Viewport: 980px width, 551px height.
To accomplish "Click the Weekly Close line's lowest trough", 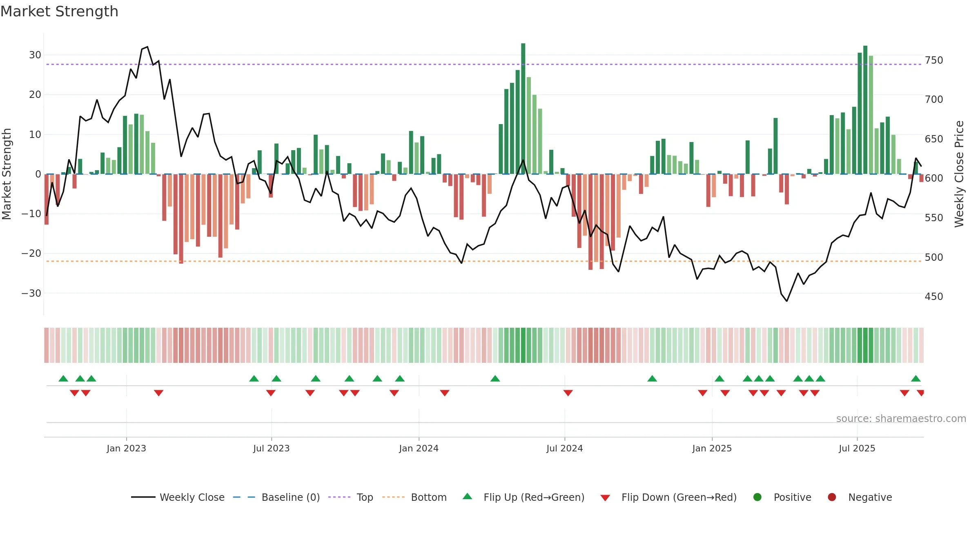I will (787, 301).
